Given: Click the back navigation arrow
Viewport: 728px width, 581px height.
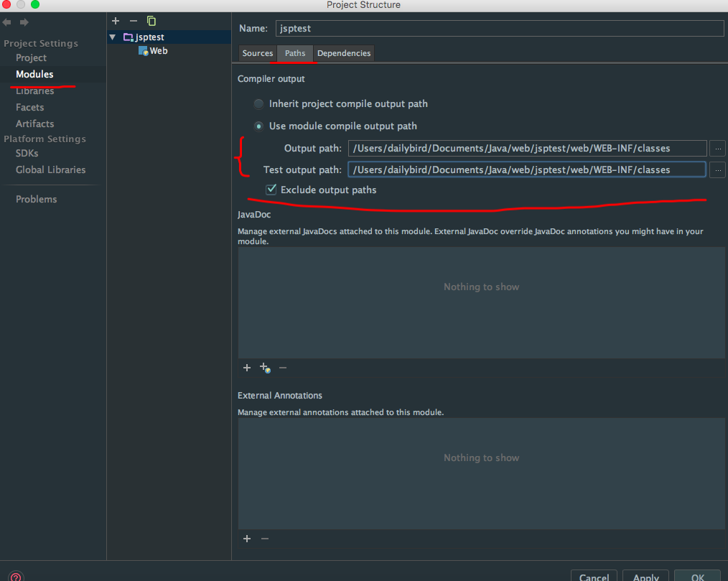Looking at the screenshot, I should (6, 22).
